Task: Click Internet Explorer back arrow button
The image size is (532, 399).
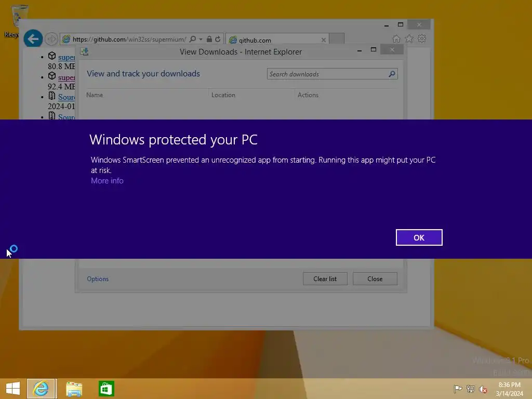Action: tap(33, 38)
